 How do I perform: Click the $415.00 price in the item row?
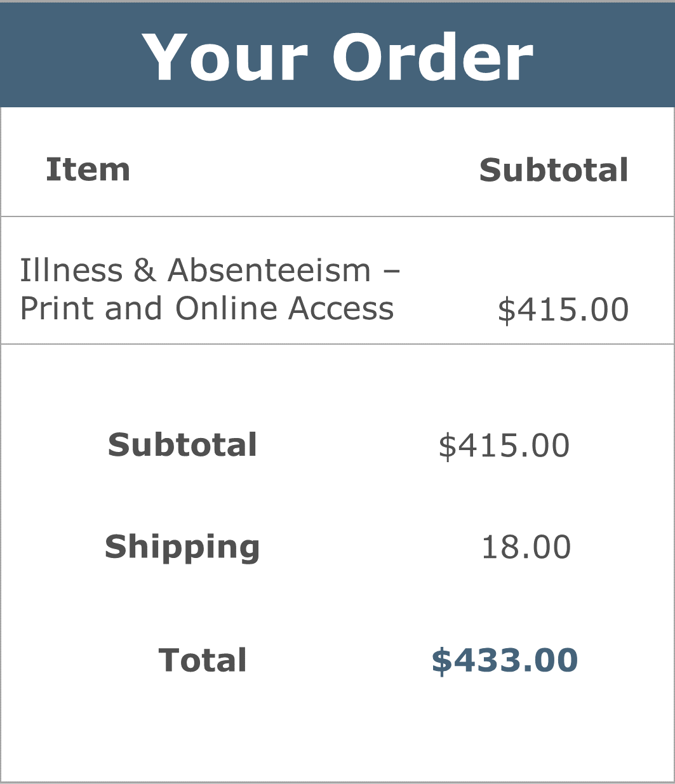[563, 310]
